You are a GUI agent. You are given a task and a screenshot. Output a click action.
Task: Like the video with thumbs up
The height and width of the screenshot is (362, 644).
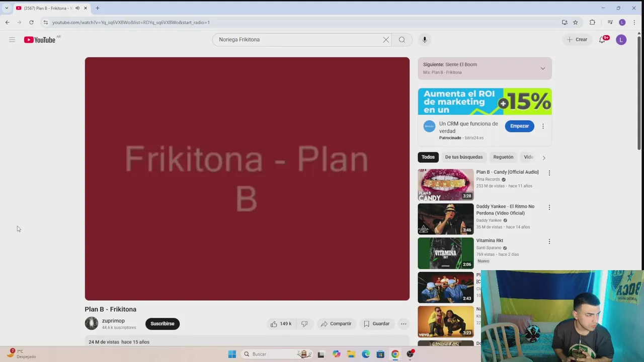[281, 324]
